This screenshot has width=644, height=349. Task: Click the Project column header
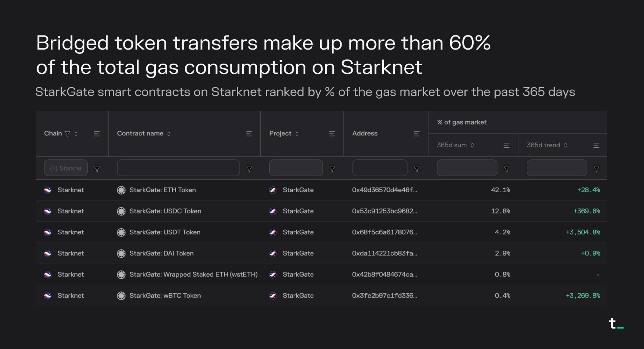click(x=280, y=133)
